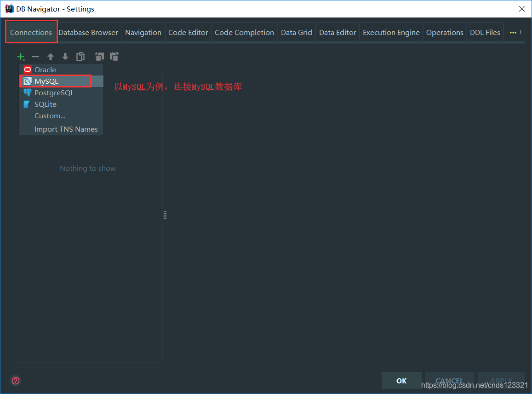Go to the Data Grid tab

297,32
